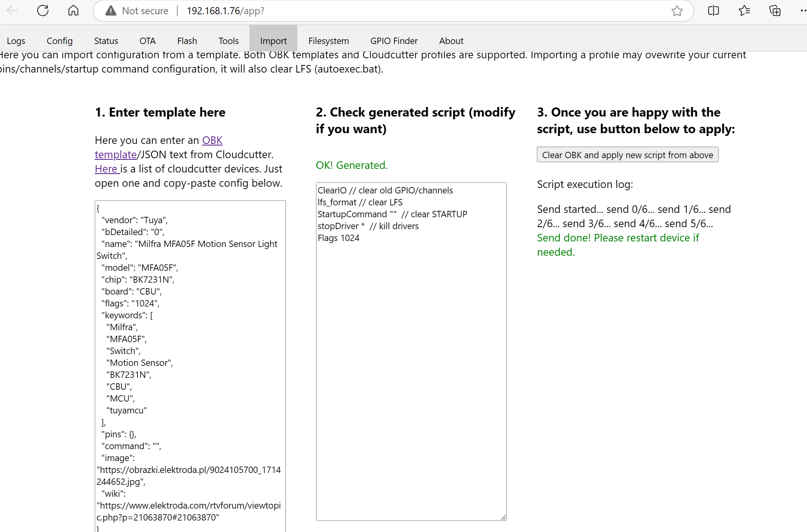
Task: Go to the OTA tab
Action: [x=147, y=41]
